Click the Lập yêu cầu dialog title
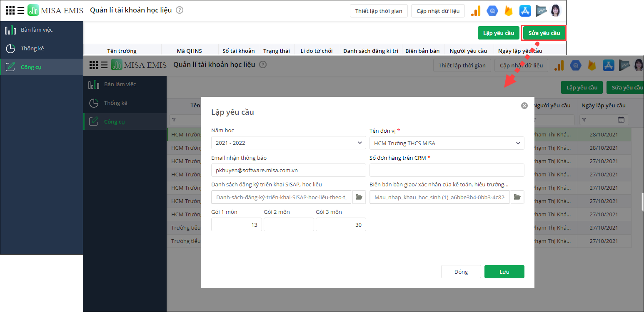The width and height of the screenshot is (644, 312). click(x=232, y=112)
